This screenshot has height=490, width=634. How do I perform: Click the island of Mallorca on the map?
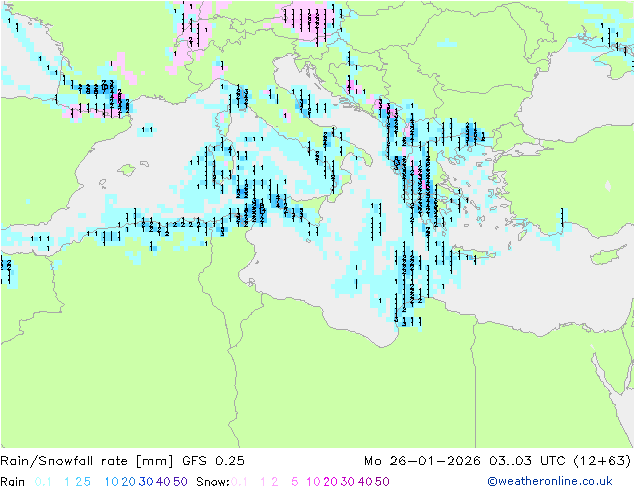[127, 169]
